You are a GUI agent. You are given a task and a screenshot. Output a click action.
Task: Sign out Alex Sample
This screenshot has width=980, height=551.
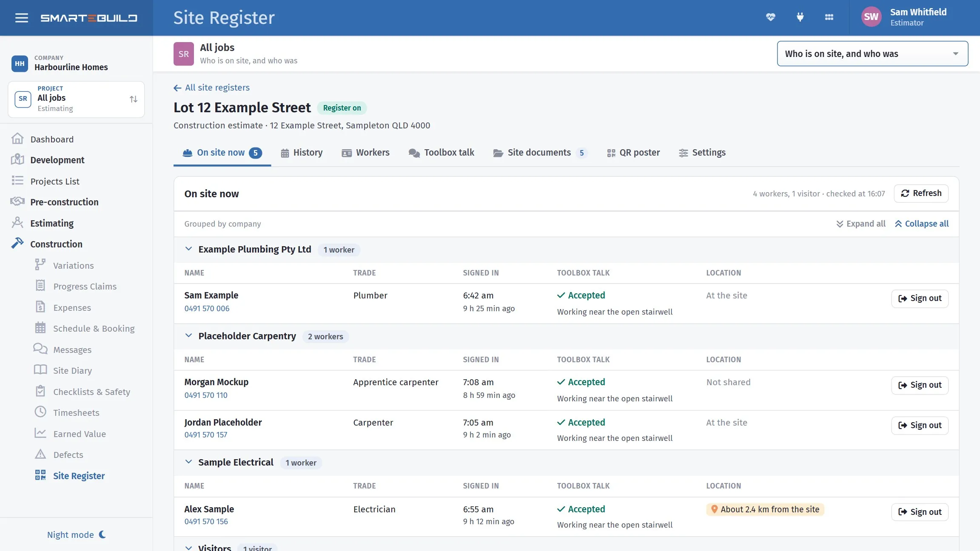920,512
